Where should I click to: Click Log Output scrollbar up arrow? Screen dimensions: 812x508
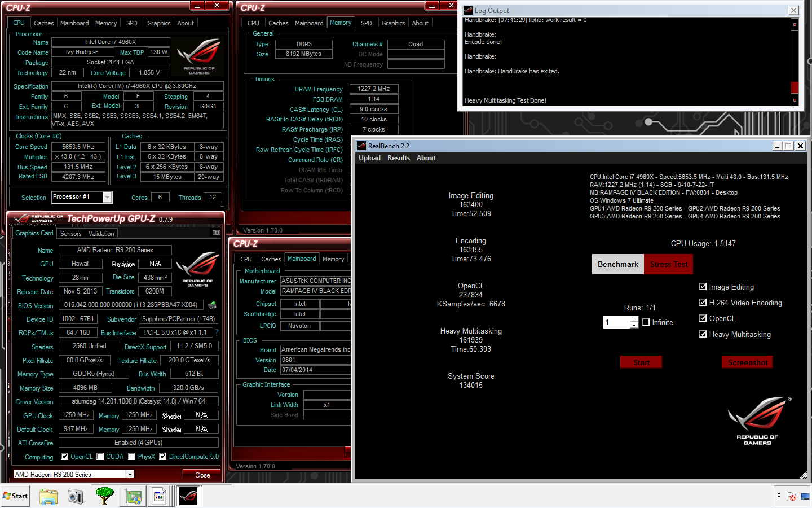(x=795, y=24)
